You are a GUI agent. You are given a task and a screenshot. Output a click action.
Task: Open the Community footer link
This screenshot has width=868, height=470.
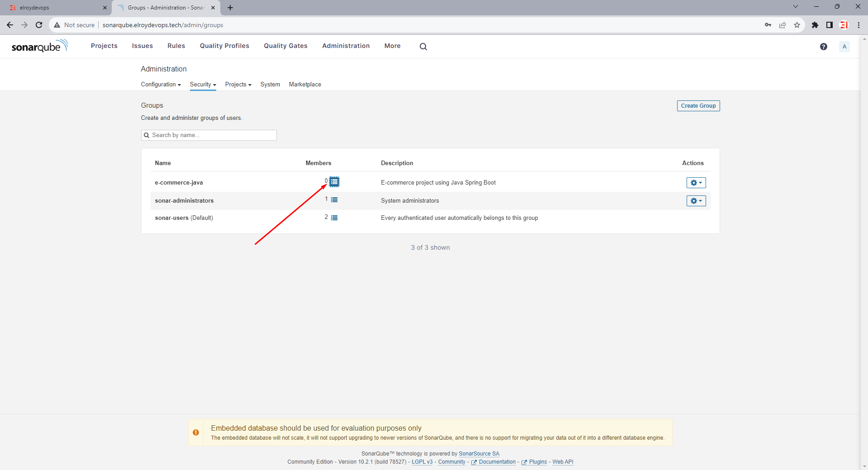[451, 462]
